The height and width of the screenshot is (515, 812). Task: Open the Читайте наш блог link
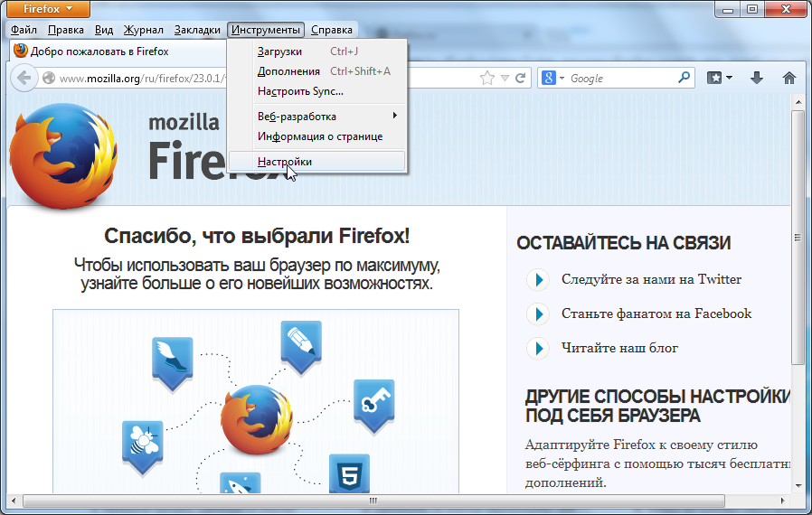point(619,348)
